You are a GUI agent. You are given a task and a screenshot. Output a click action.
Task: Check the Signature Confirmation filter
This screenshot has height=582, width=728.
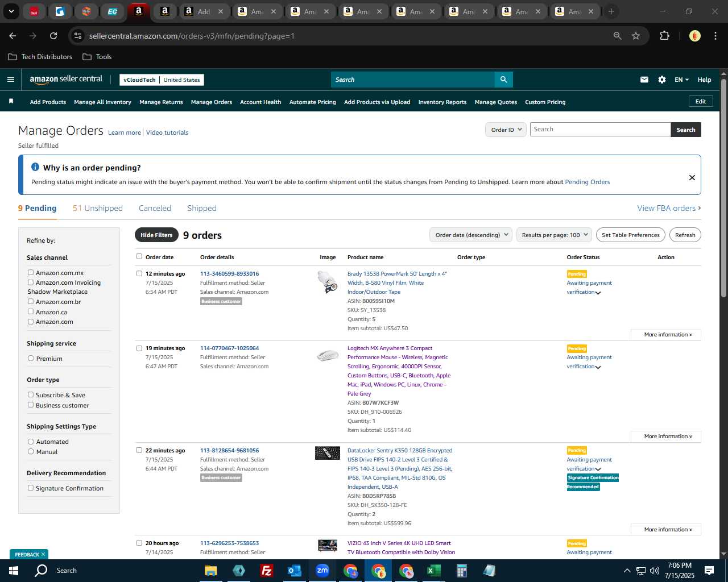click(x=31, y=488)
